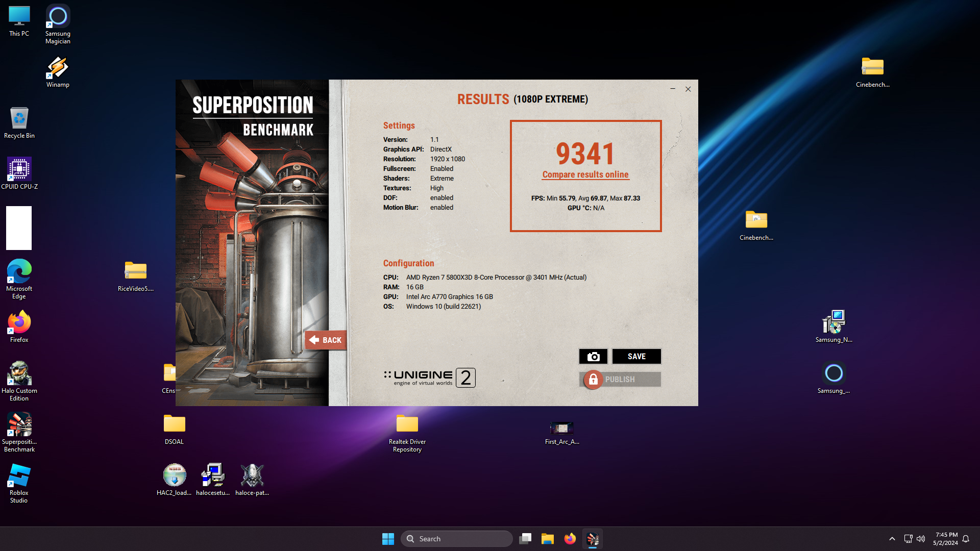Viewport: 980px width, 551px height.
Task: Click Superposition Benchmark taskbar icon
Action: (x=593, y=539)
